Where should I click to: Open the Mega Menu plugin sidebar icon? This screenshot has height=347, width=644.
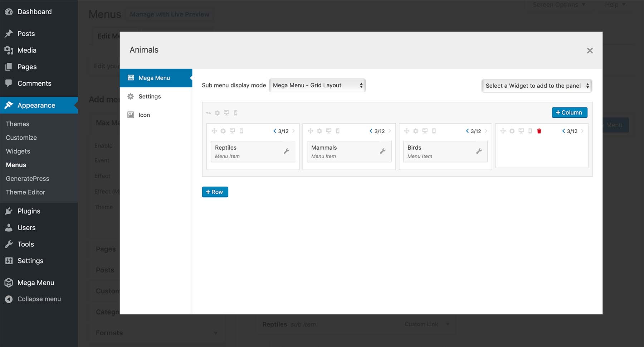click(9, 283)
